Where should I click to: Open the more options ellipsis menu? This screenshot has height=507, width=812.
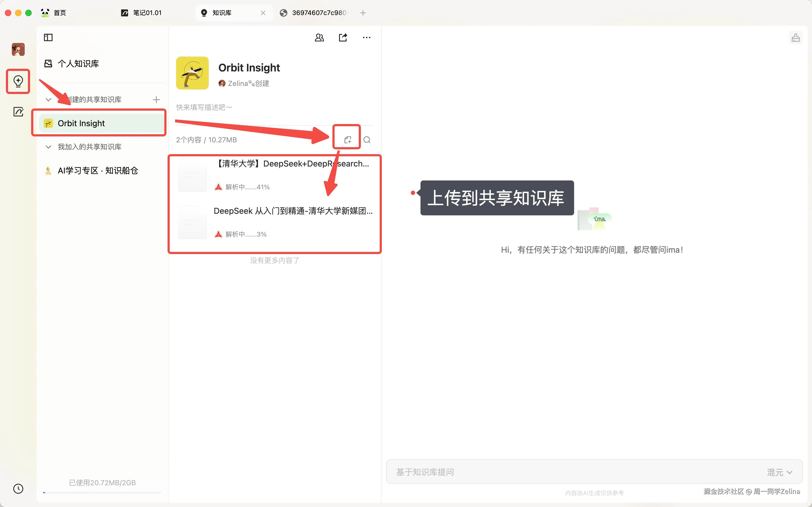point(366,38)
